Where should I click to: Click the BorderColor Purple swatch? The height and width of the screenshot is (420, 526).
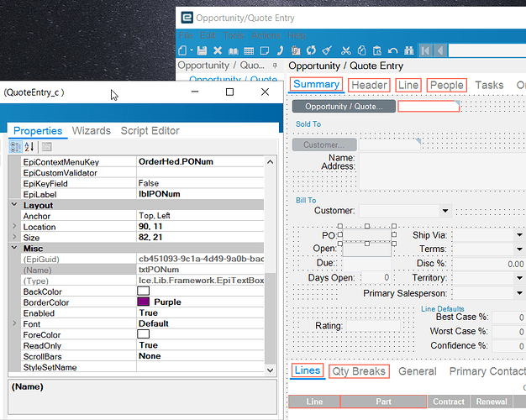pyautogui.click(x=143, y=302)
